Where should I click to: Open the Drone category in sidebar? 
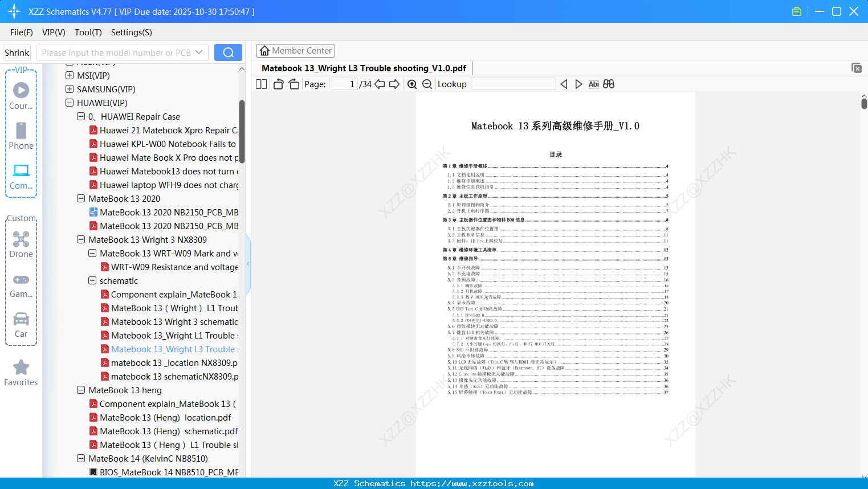[x=21, y=244]
